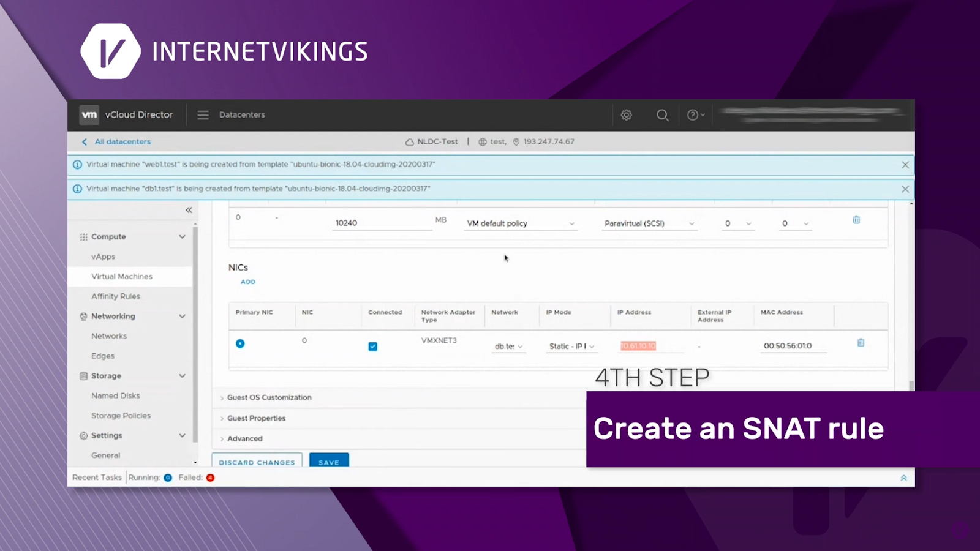
Task: Delete the NIC 0 row
Action: pos(861,343)
